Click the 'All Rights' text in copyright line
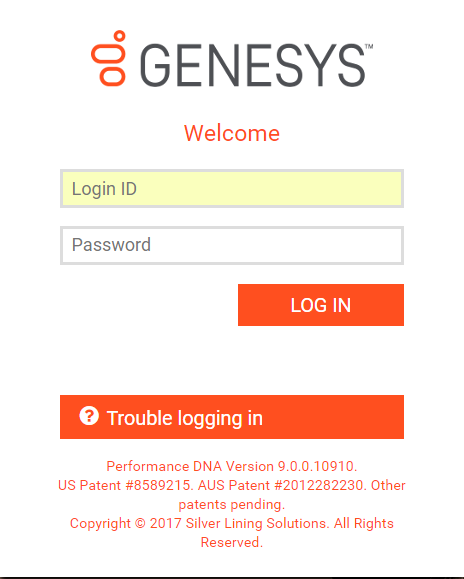The height and width of the screenshot is (579, 464). coord(364,524)
